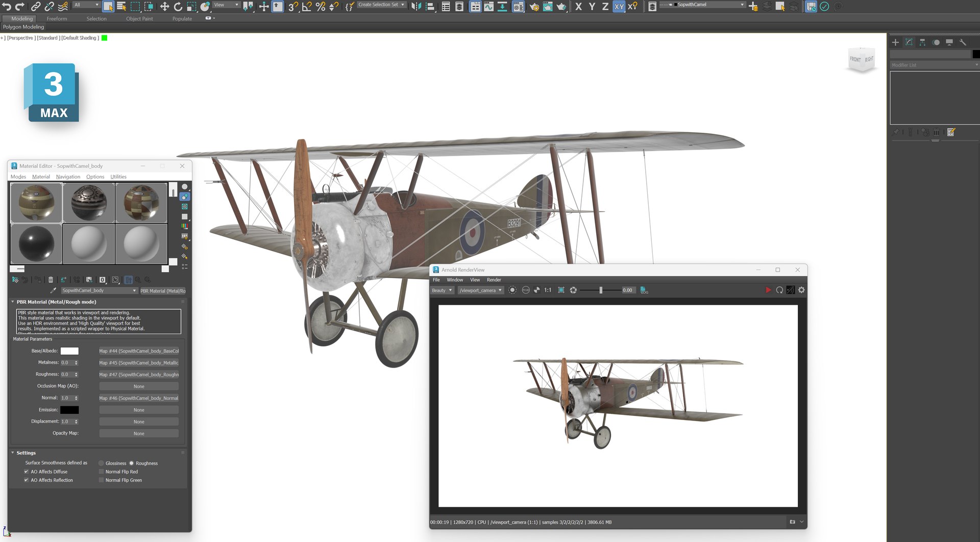Check Normal Flip Green option
This screenshot has height=542, width=980.
pyautogui.click(x=101, y=480)
